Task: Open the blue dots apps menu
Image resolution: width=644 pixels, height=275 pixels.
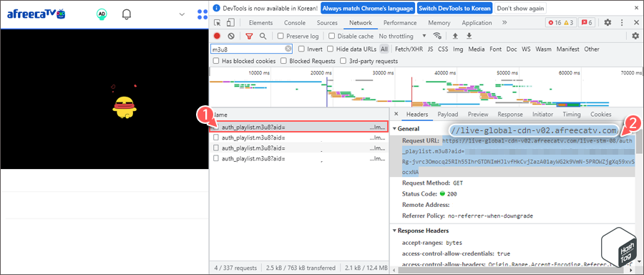Action: [x=203, y=15]
